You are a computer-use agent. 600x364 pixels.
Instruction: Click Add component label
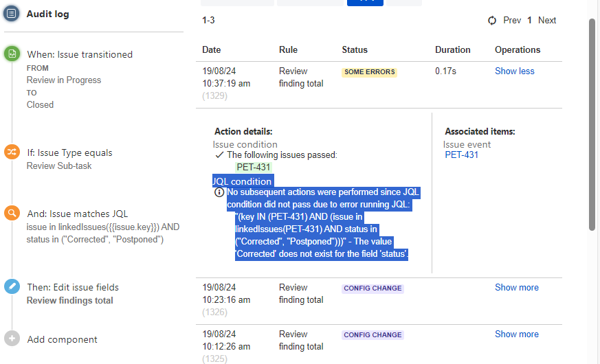pos(62,339)
